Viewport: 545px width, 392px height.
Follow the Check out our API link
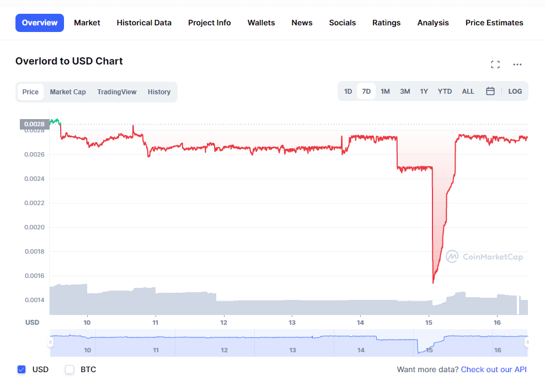[493, 369]
